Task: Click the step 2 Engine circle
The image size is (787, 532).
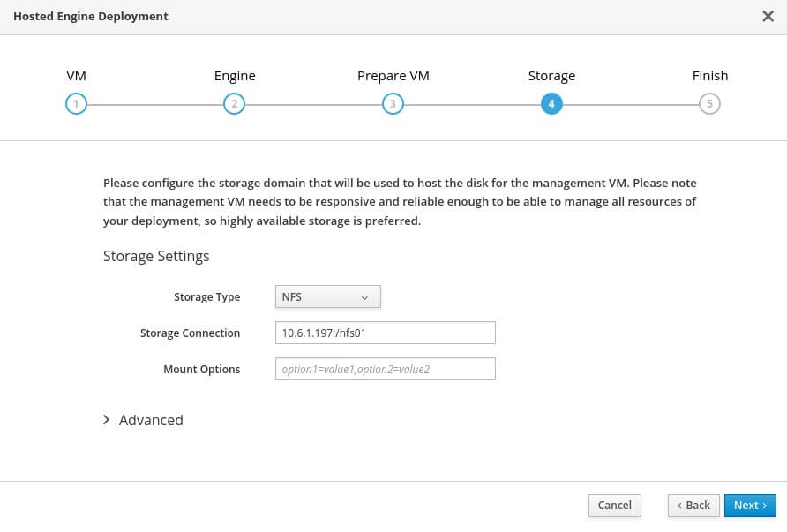Action: click(x=234, y=104)
